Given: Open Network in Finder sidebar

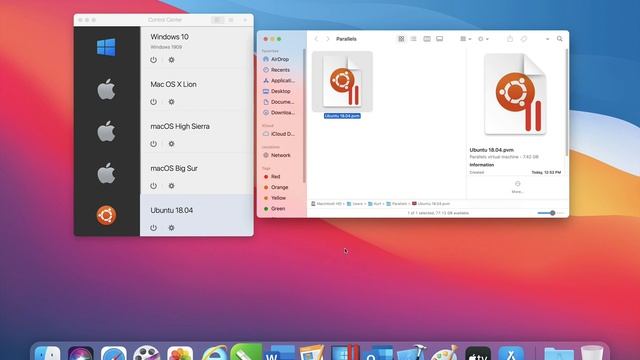Looking at the screenshot, I should pos(277,155).
